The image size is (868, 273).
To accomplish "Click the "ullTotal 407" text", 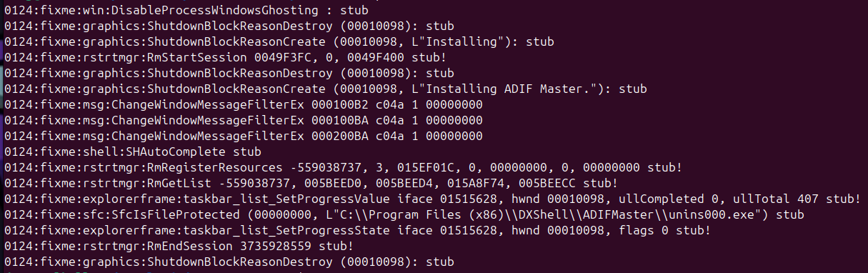I will pos(777,198).
